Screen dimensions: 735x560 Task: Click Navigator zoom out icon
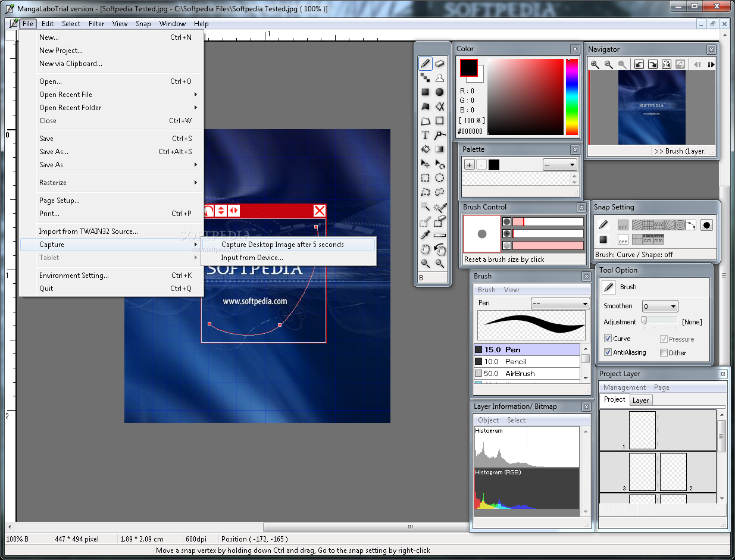tap(608, 64)
